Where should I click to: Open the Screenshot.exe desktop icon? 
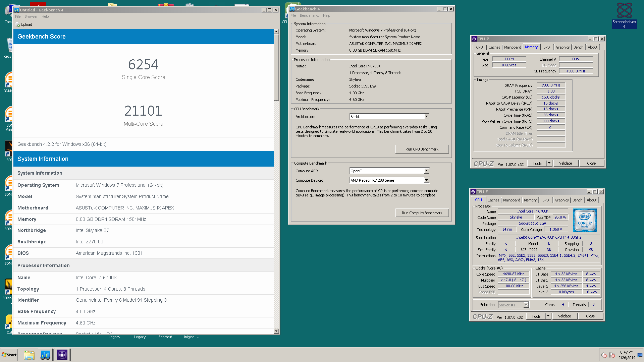point(624,15)
